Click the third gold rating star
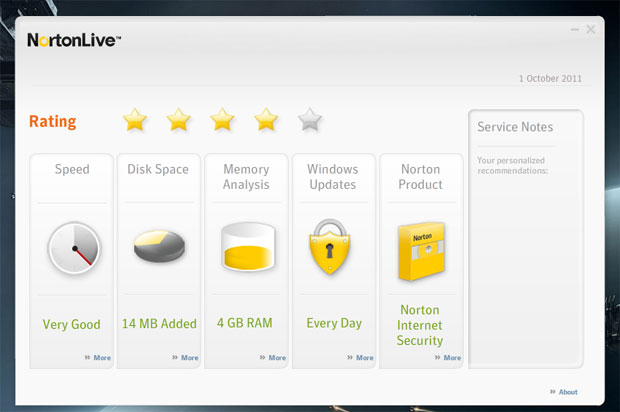620x412 pixels. [222, 119]
